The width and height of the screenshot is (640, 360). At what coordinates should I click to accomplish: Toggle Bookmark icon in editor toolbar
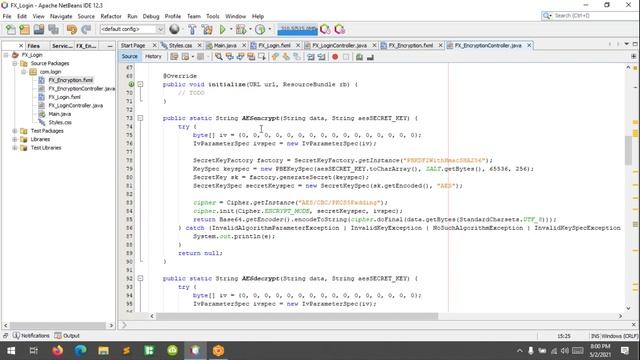tap(297, 57)
